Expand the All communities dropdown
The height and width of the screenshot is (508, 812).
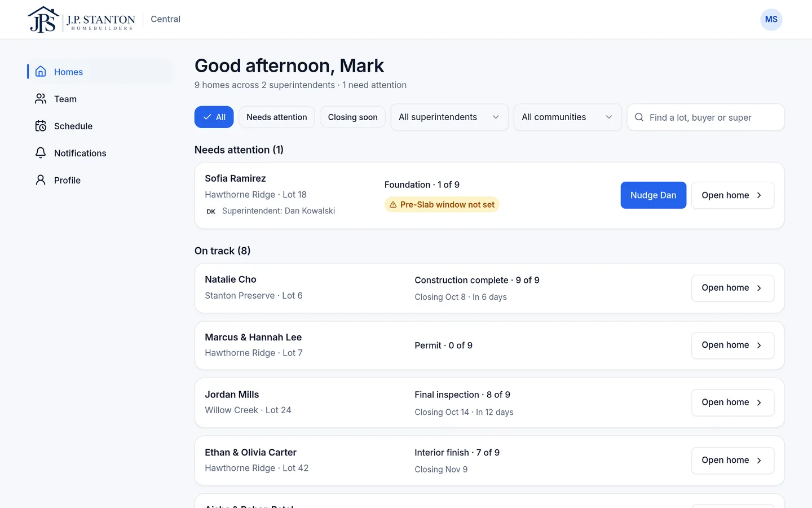tap(567, 117)
